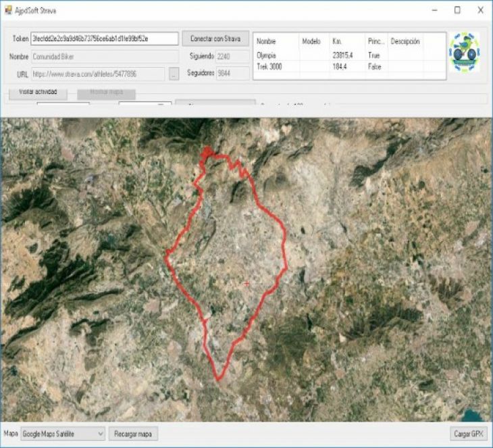The image size is (493, 448).
Task: Click the 23815.4 kilometers cell
Action: (342, 55)
